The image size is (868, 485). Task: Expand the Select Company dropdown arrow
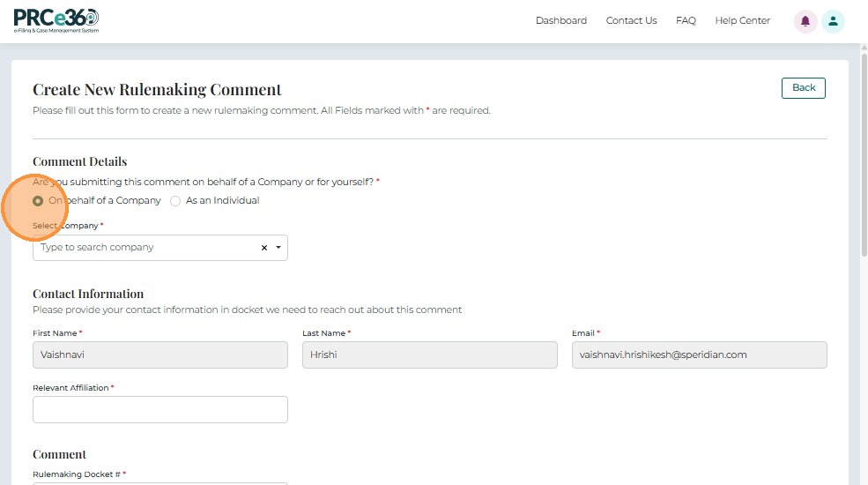coord(278,248)
